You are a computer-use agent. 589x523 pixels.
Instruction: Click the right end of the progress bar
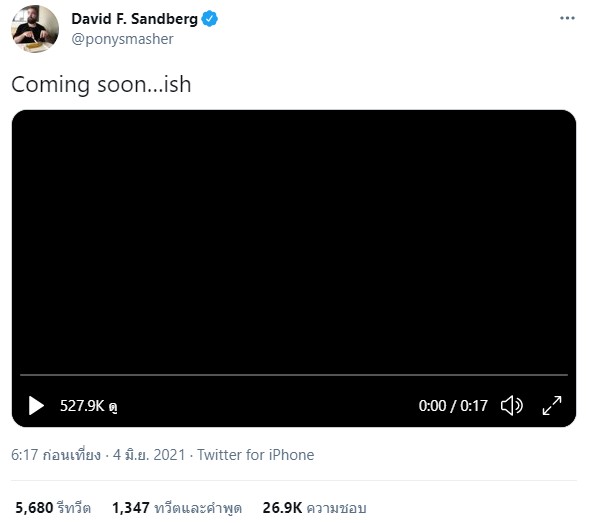pyautogui.click(x=566, y=375)
